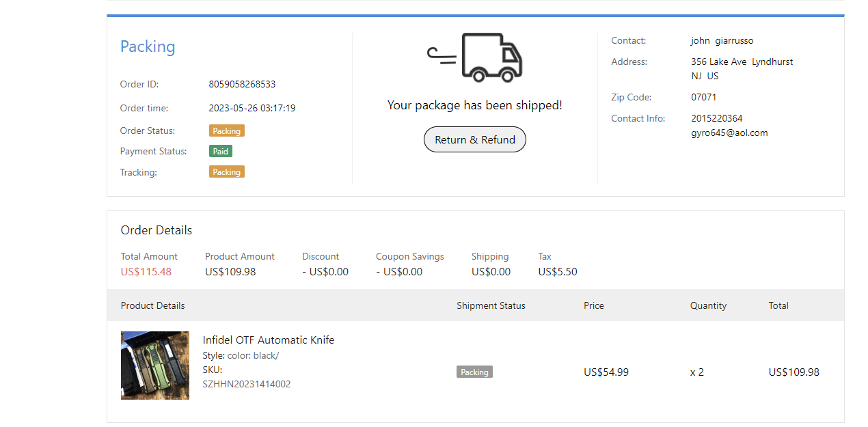
Task: Click the orange Packing order status badge
Action: (x=226, y=130)
